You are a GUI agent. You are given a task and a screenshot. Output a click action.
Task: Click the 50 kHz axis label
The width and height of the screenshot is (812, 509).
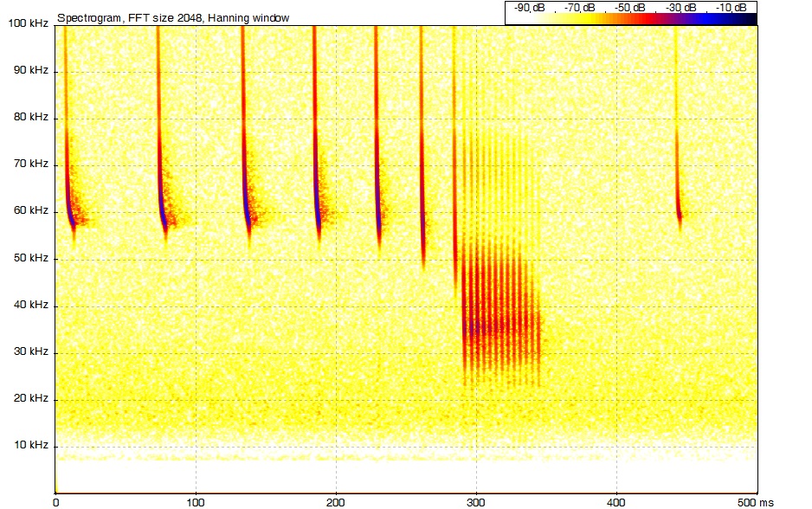31,258
